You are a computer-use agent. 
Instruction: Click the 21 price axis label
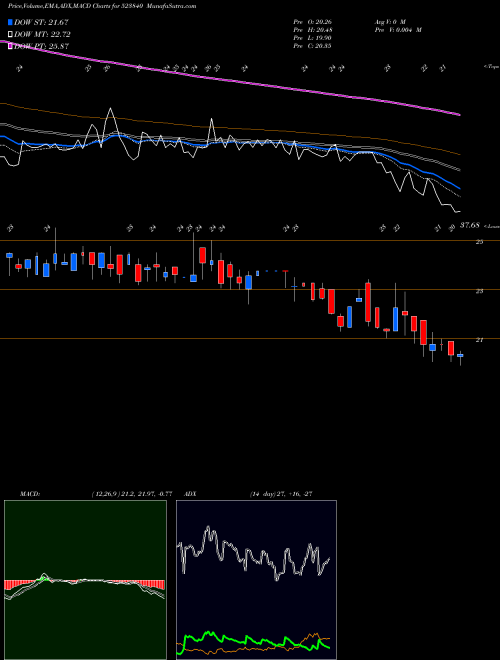[479, 340]
